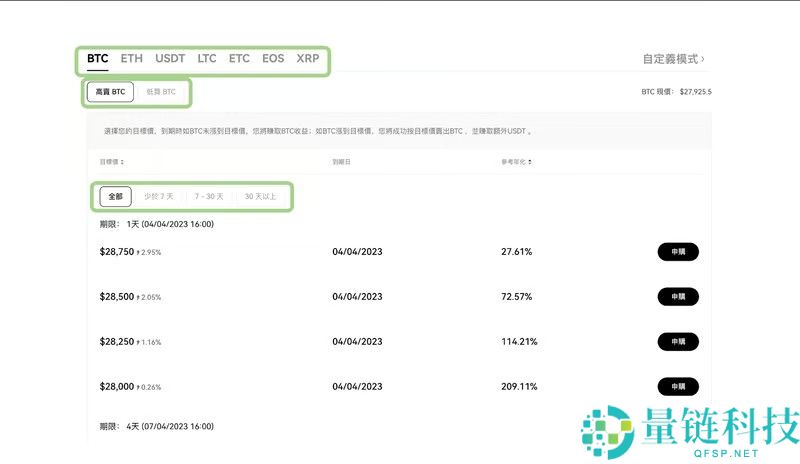The height and width of the screenshot is (464, 800).
Task: Click the 114.21% annualized rate
Action: (x=519, y=341)
